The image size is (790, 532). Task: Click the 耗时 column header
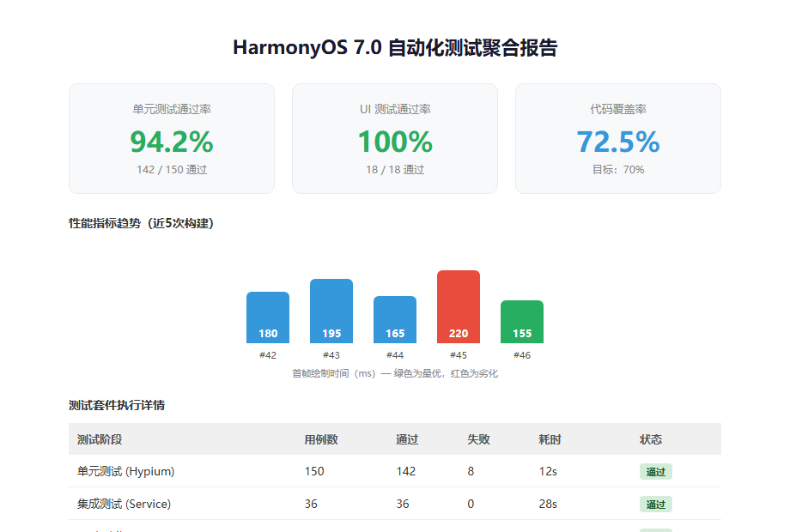(x=550, y=439)
